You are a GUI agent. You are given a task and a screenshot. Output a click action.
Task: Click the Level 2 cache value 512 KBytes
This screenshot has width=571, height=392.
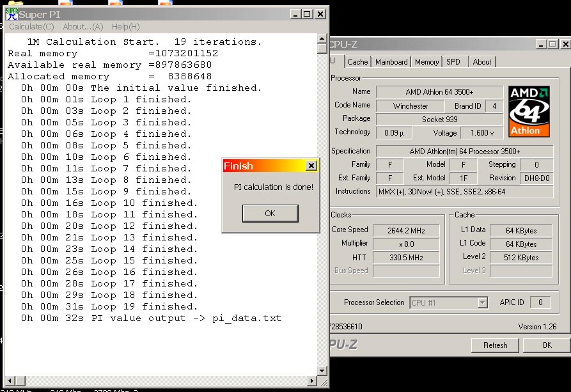coord(521,258)
